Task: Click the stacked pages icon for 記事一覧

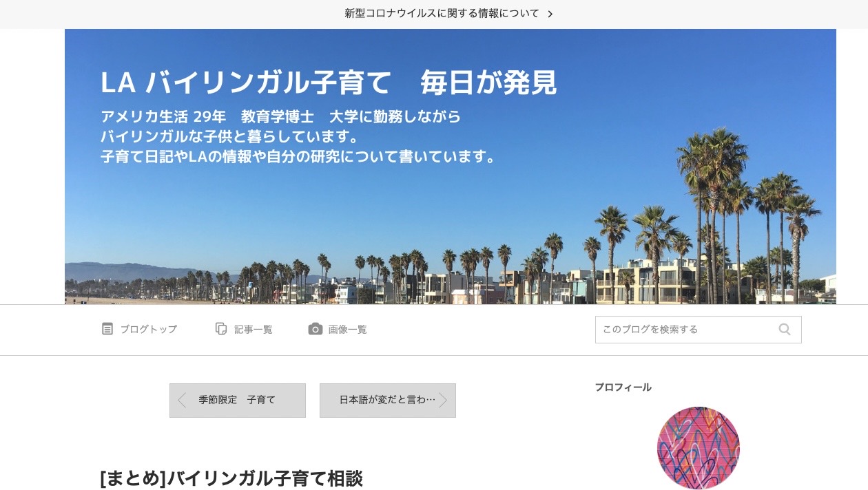Action: (x=221, y=329)
